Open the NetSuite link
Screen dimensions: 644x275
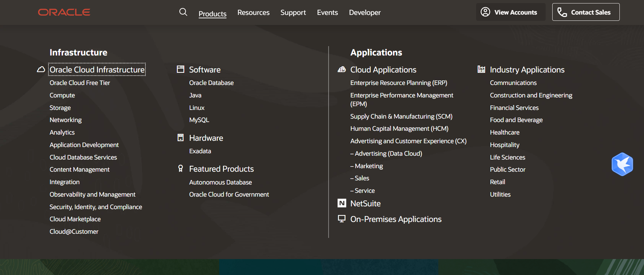pyautogui.click(x=366, y=204)
